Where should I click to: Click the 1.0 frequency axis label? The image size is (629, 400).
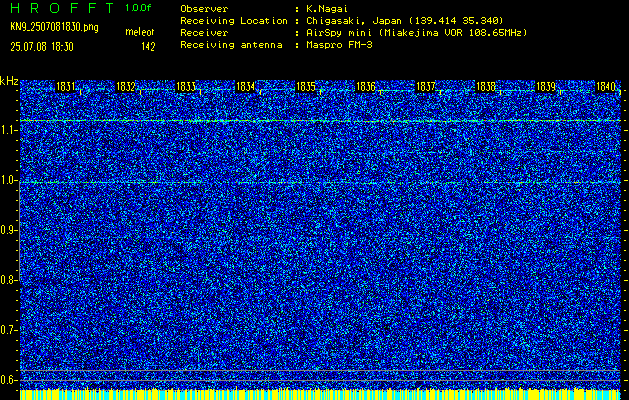pyautogui.click(x=8, y=180)
